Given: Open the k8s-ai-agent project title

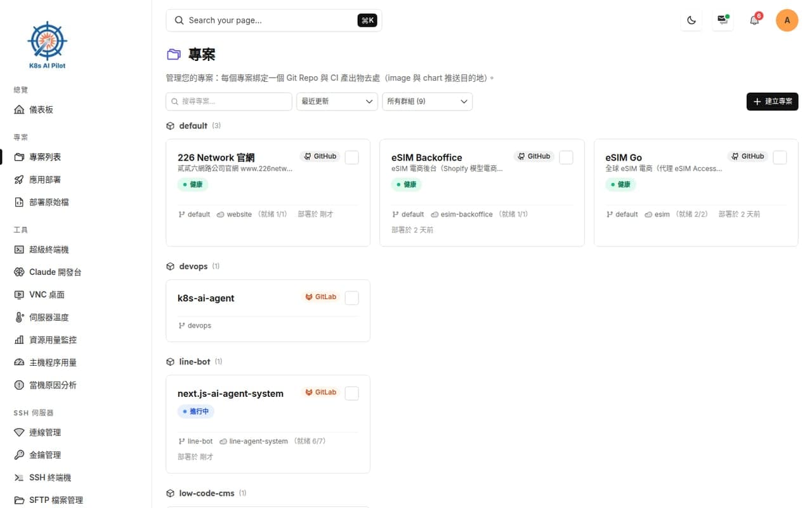Looking at the screenshot, I should tap(206, 298).
